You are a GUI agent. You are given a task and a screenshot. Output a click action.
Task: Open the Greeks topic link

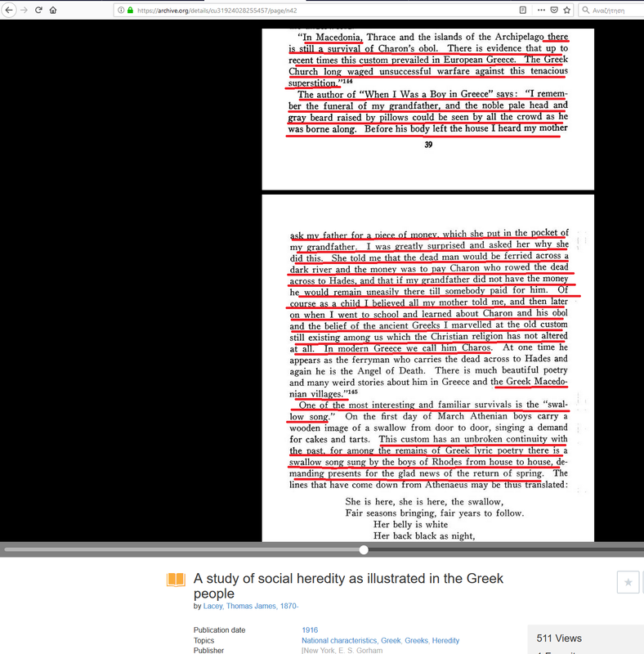(x=416, y=640)
